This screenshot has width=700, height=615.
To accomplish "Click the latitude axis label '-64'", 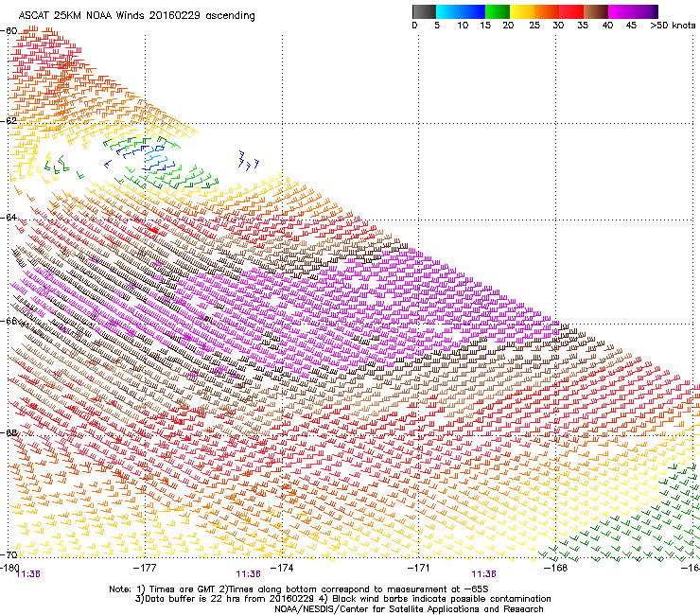I will pos(9,218).
